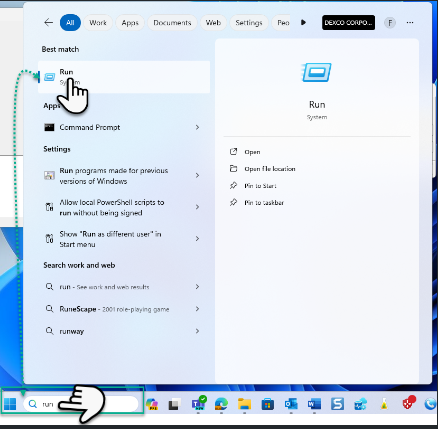
Task: Show more filters with the play arrow
Action: (303, 23)
